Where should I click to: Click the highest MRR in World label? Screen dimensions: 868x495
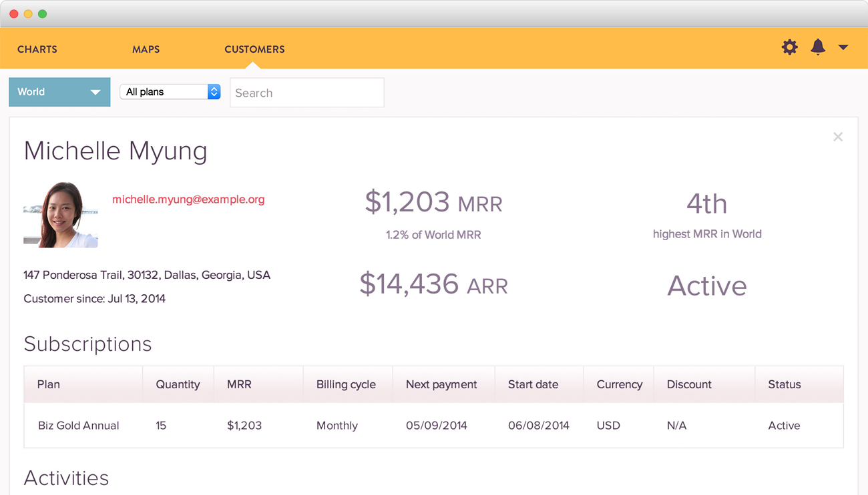coord(707,234)
